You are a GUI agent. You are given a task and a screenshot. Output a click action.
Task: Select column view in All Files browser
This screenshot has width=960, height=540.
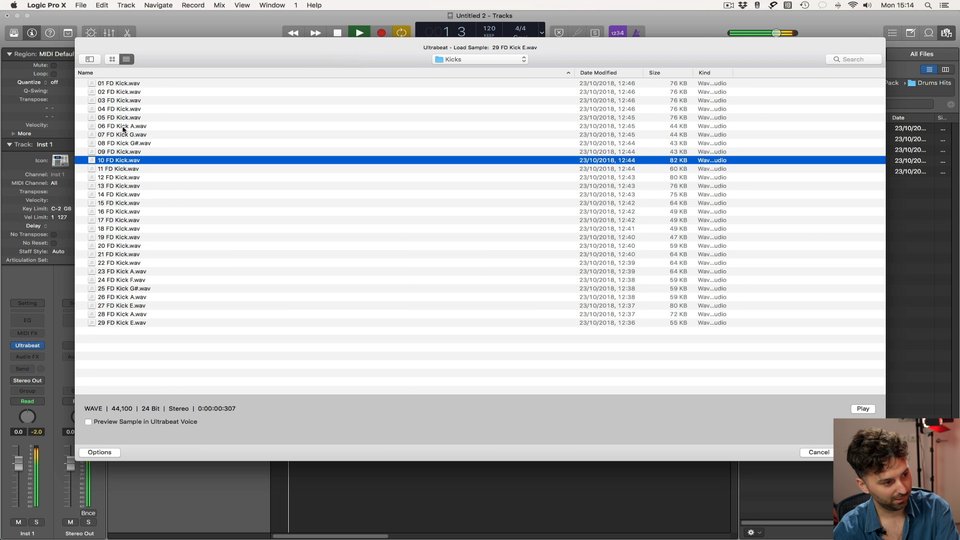click(x=945, y=70)
